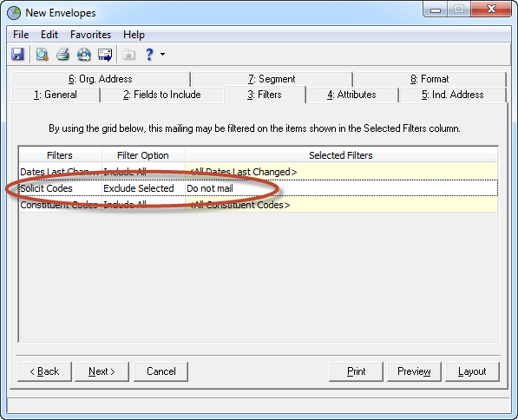Click the Preview button

pyautogui.click(x=414, y=371)
